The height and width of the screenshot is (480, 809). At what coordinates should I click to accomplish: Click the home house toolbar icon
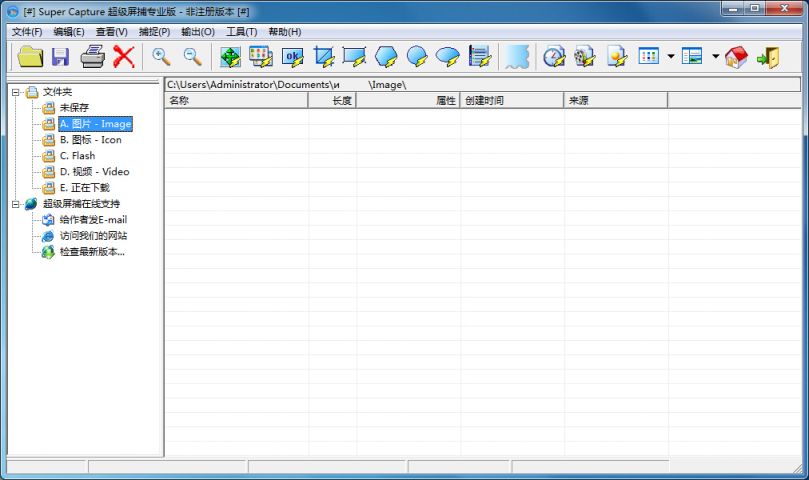pyautogui.click(x=736, y=57)
